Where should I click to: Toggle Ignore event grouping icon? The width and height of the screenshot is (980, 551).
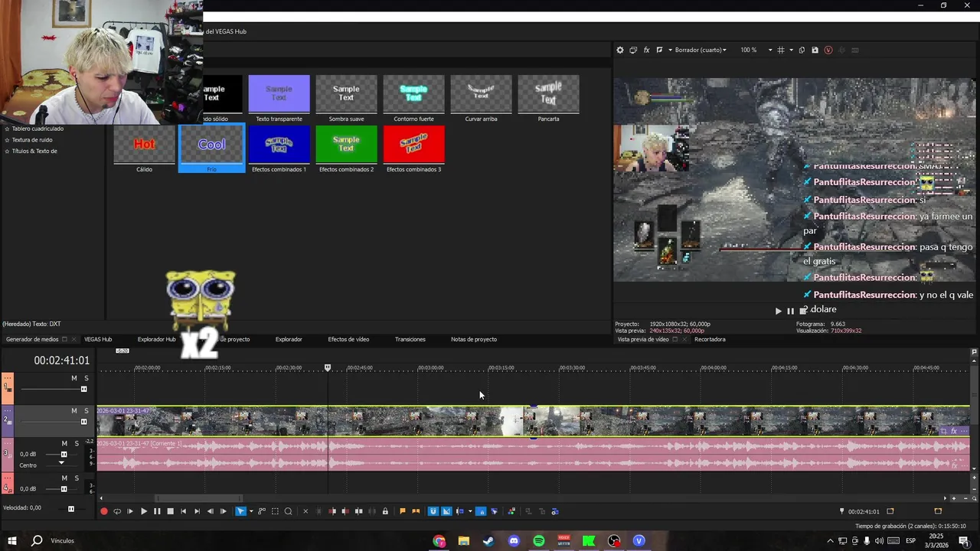[494, 511]
